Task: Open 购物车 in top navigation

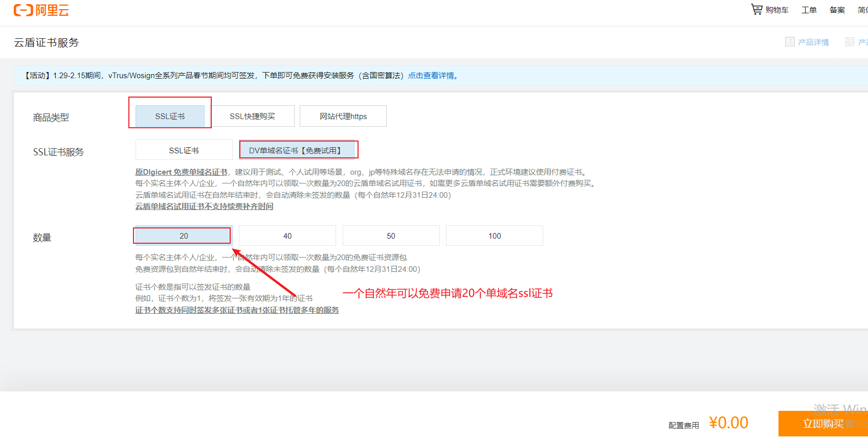Action: click(776, 10)
